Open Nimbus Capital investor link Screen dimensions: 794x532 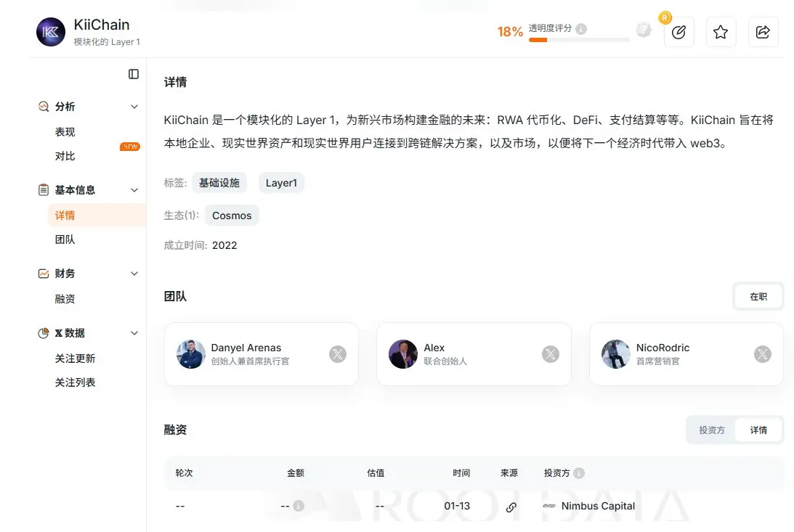coord(598,506)
